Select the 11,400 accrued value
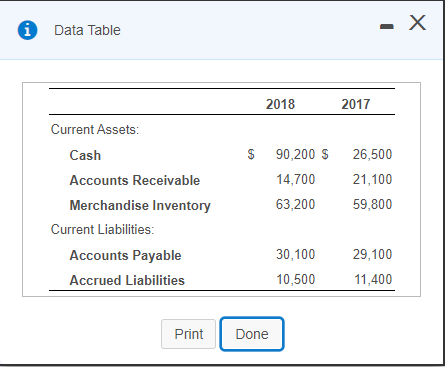The image size is (445, 367). coord(373,279)
